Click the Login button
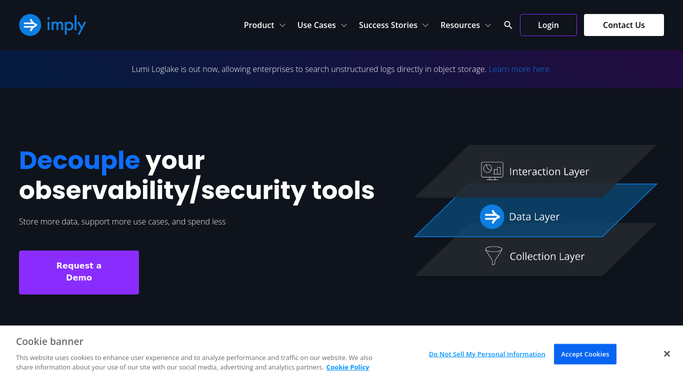Viewport: 683px width, 384px height. click(x=548, y=25)
